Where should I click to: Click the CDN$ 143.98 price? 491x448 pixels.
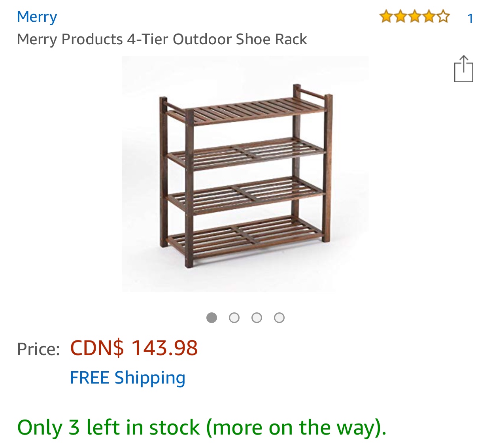point(134,348)
